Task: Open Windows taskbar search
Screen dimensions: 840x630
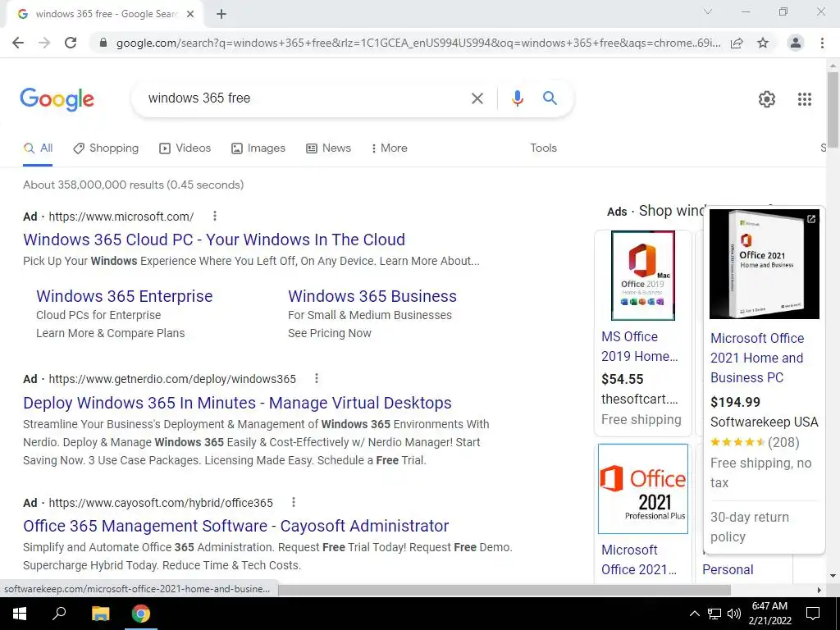Action: 59,614
